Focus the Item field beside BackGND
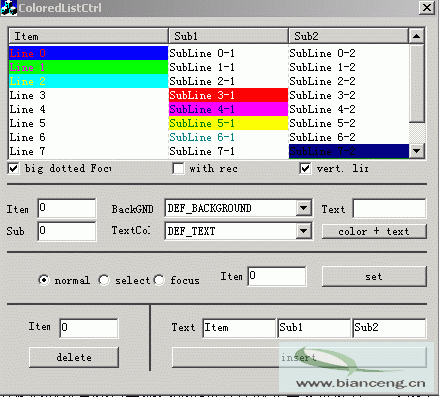 tap(67, 208)
